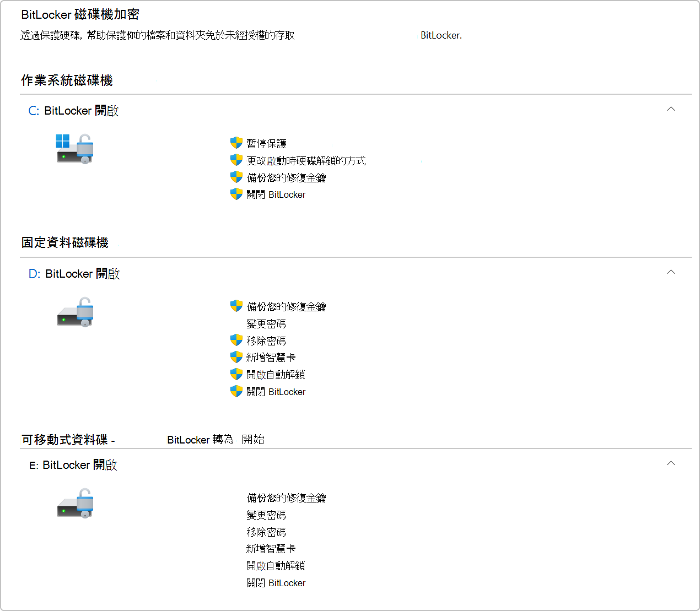This screenshot has width=700, height=611.
Task: Click shield icon beside D: 關閉 BitLocker
Action: [x=236, y=392]
